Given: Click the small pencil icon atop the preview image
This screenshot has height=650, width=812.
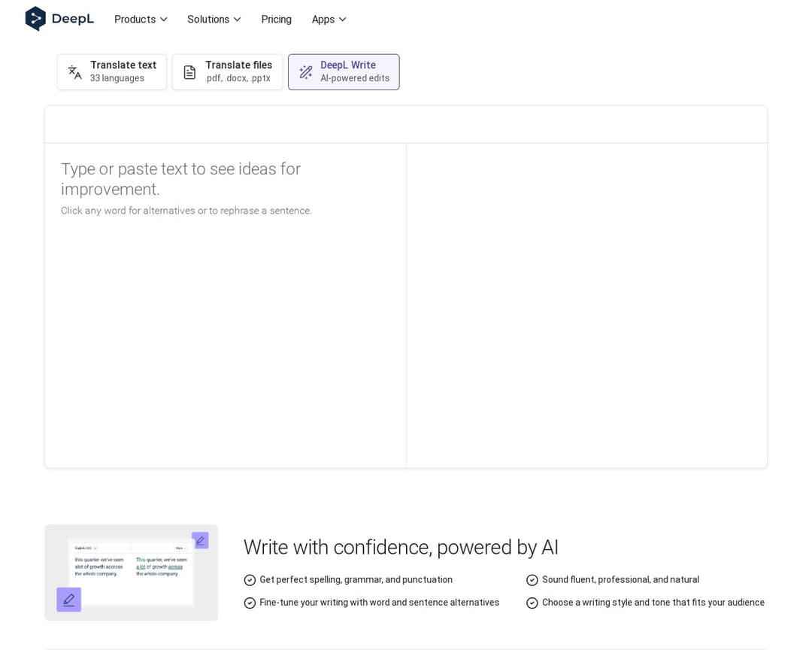Looking at the screenshot, I should (x=200, y=540).
